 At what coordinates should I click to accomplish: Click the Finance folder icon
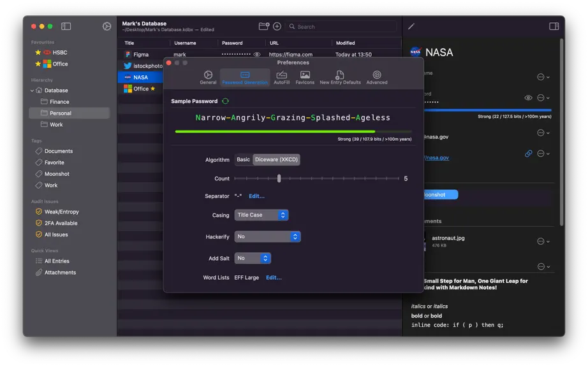click(x=44, y=101)
